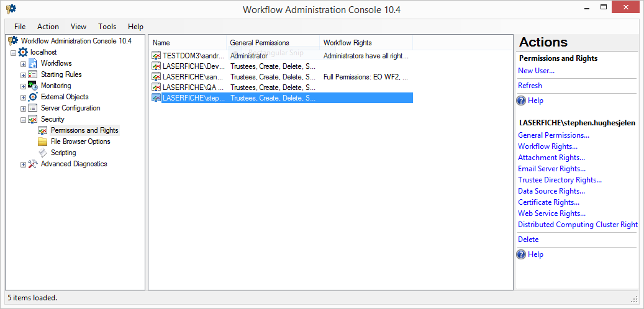Expand the Workflows node

[24, 64]
